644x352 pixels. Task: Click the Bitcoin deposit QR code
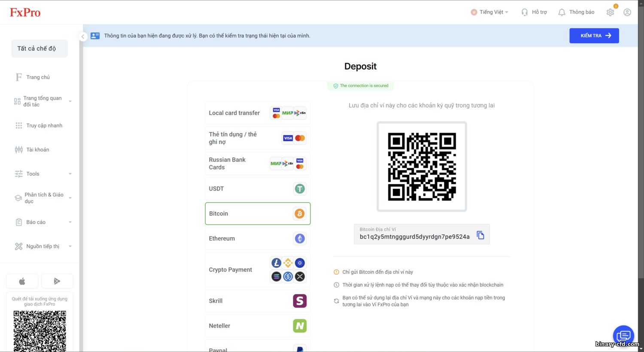coord(422,167)
